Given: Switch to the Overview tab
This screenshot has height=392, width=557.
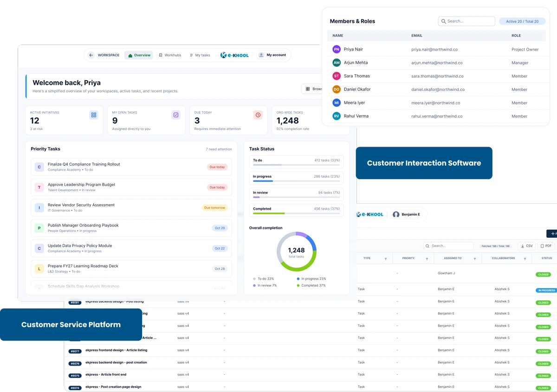Looking at the screenshot, I should pyautogui.click(x=139, y=55).
